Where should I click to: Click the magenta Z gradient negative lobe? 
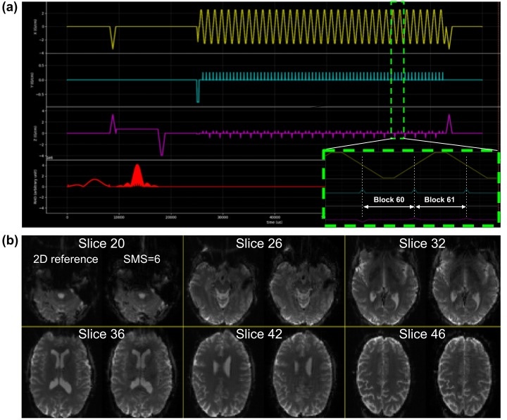pyautogui.click(x=162, y=146)
